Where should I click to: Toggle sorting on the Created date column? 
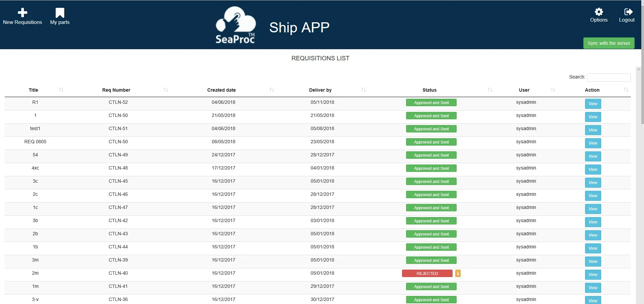click(x=272, y=90)
